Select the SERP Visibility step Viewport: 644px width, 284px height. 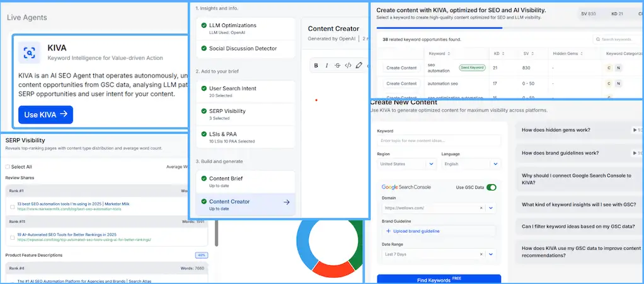tap(244, 114)
